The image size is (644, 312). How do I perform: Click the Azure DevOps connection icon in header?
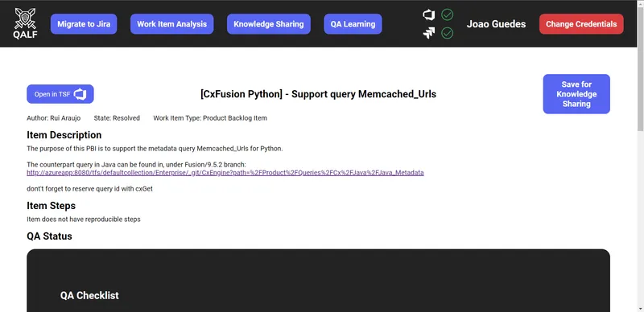tap(429, 15)
